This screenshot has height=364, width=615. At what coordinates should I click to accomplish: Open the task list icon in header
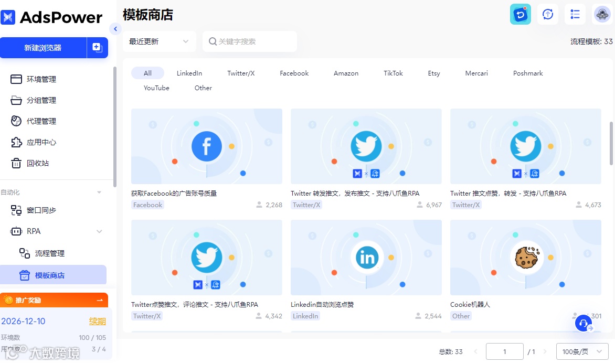(x=575, y=14)
